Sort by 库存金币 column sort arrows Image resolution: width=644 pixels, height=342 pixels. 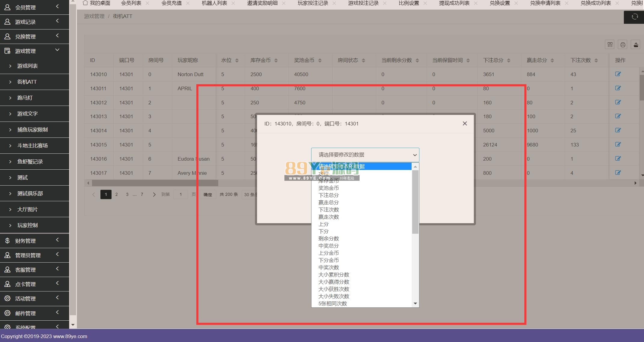[276, 60]
